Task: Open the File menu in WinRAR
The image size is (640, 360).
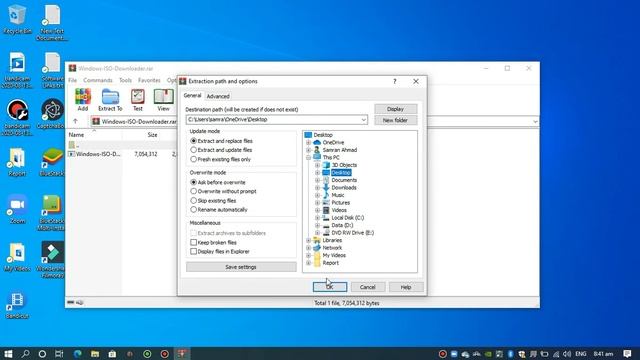Action: click(x=73, y=80)
